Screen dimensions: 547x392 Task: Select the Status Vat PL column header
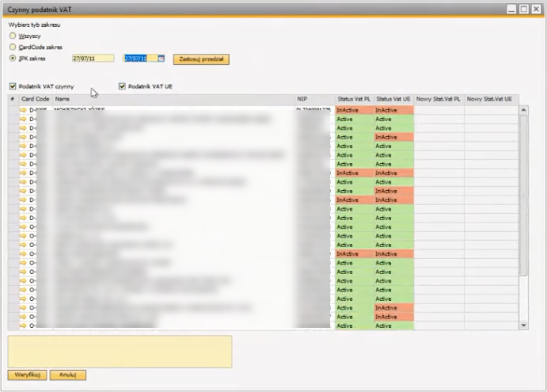pyautogui.click(x=354, y=99)
